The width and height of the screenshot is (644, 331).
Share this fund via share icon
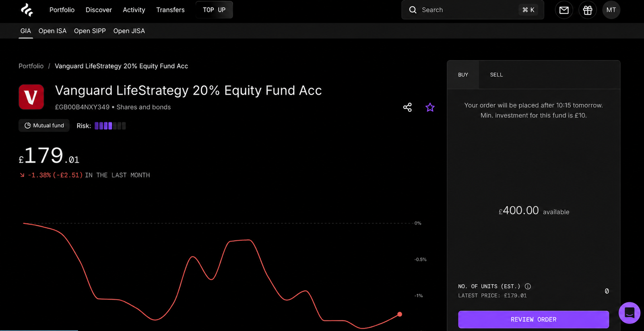pyautogui.click(x=407, y=107)
